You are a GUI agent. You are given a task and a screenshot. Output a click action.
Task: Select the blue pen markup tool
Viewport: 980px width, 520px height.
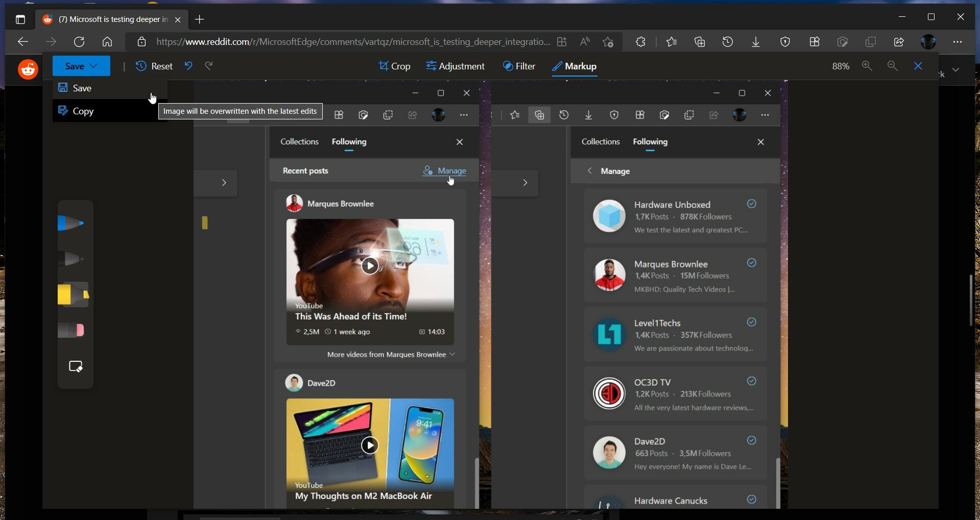click(x=71, y=223)
